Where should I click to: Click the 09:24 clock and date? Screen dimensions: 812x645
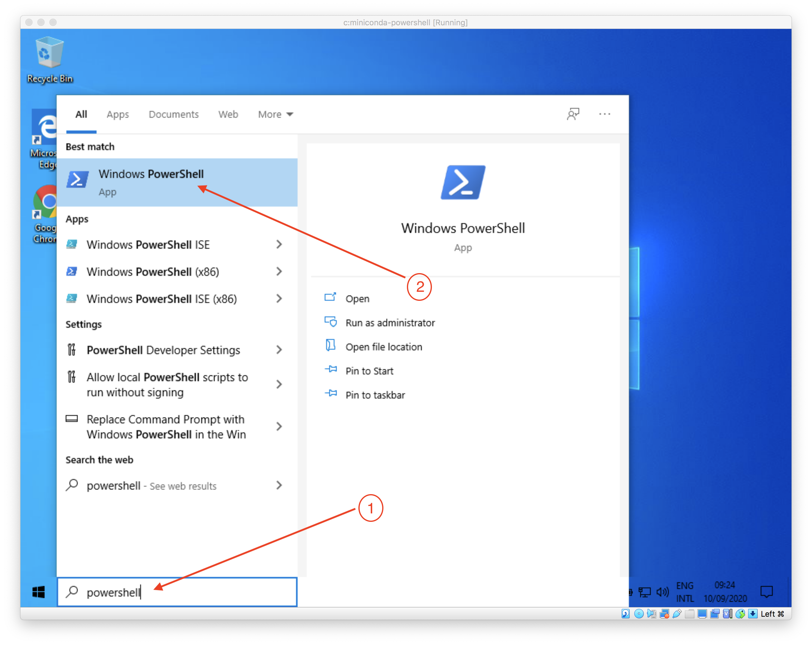click(x=725, y=592)
